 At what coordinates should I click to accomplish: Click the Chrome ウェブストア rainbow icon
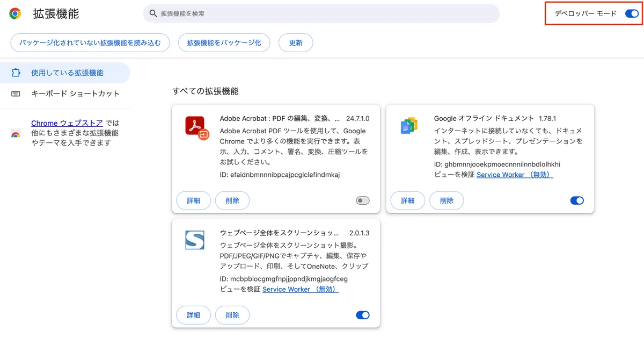pos(16,134)
